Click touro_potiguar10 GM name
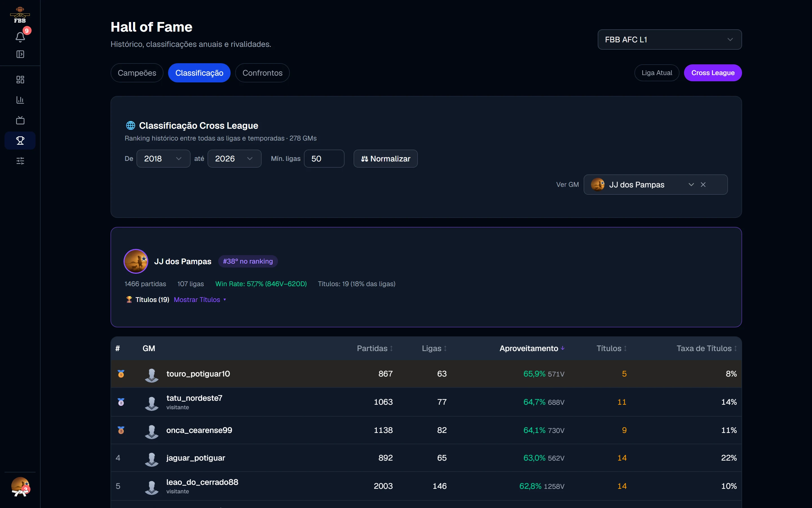The image size is (812, 508). coord(198,374)
